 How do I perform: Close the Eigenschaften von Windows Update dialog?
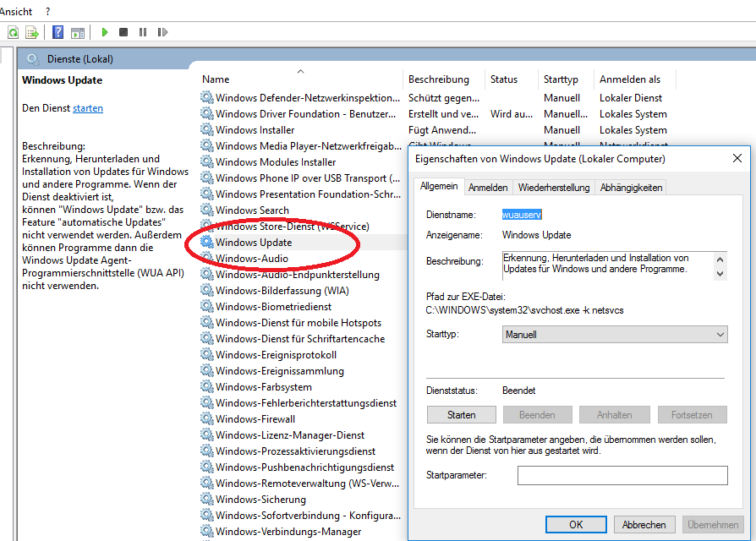pyautogui.click(x=737, y=158)
